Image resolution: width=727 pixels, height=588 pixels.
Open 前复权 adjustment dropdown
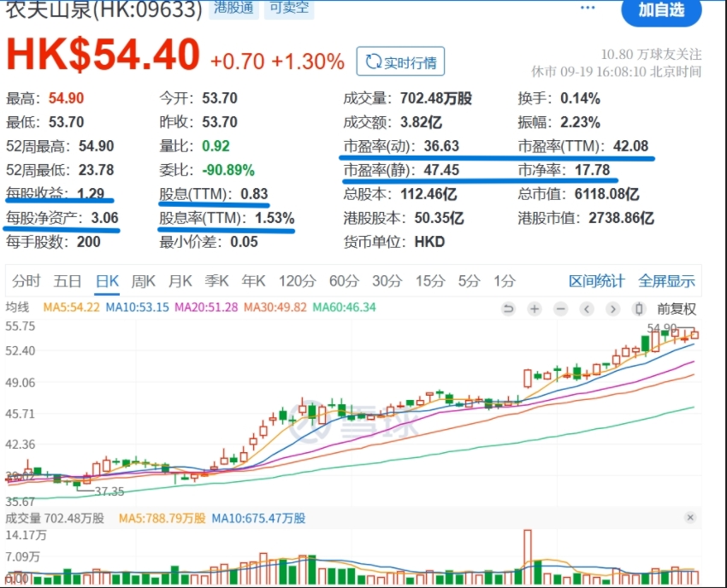tap(677, 309)
